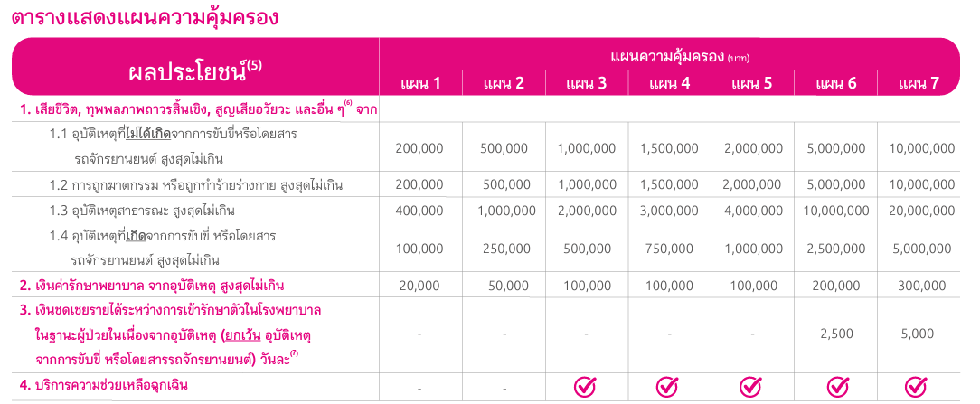Click the แผน 2 column header
Viewport: 980px width, 404px height.
(504, 84)
